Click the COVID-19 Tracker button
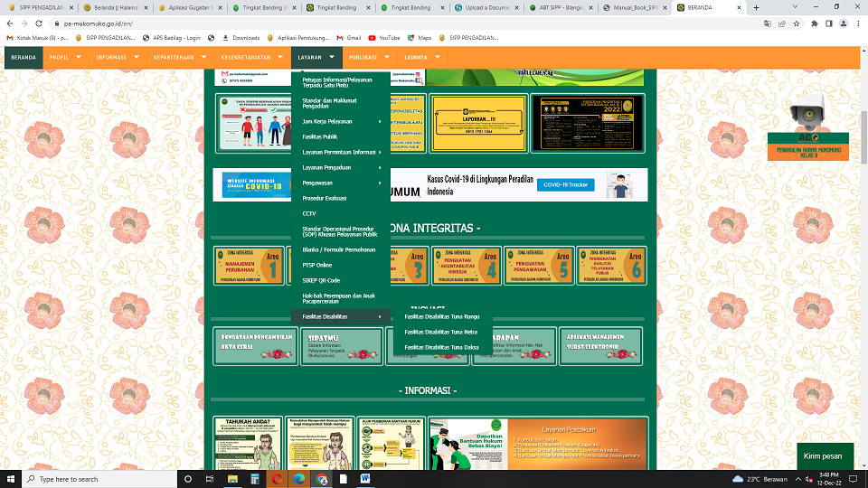 pos(565,184)
